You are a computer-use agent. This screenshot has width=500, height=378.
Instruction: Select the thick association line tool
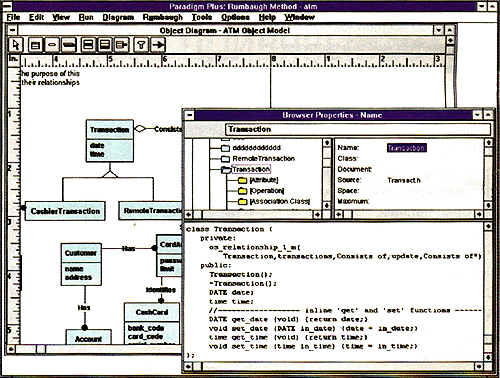69,45
